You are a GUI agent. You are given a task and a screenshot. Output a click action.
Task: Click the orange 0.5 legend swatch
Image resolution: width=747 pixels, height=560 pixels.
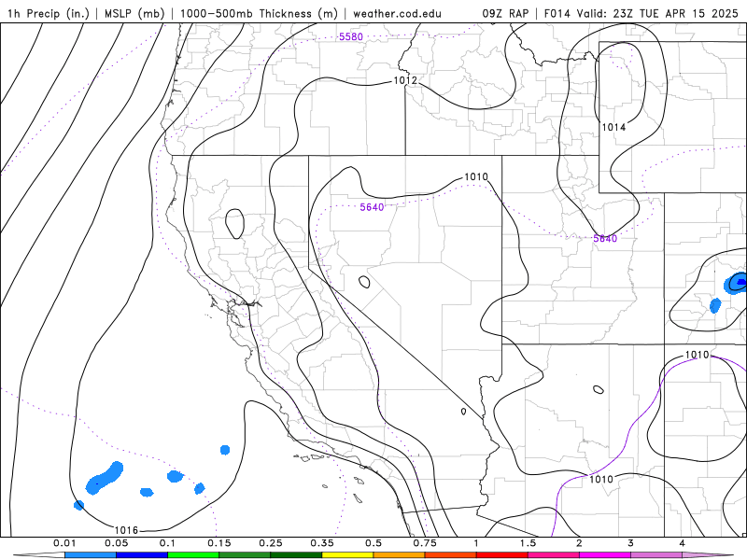coord(400,555)
